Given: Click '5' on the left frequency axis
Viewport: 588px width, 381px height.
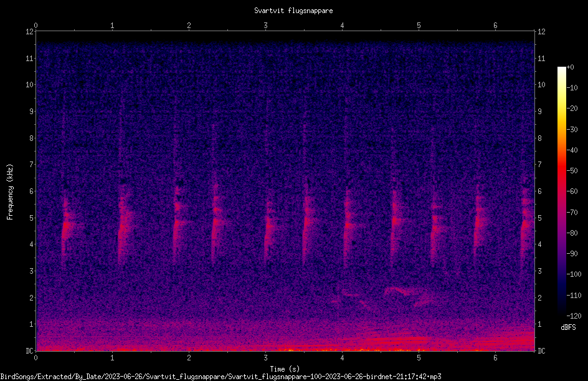Looking at the screenshot, I should (x=32, y=218).
